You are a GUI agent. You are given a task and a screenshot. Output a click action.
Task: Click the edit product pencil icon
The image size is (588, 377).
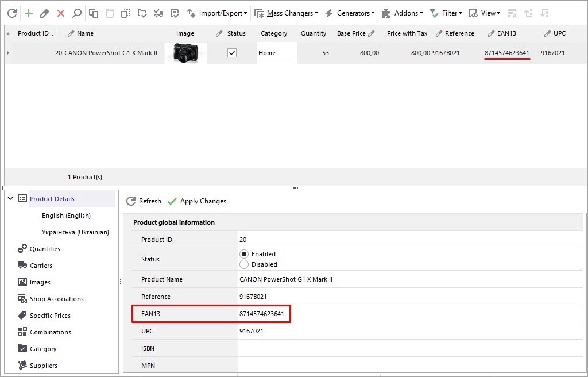[x=45, y=13]
